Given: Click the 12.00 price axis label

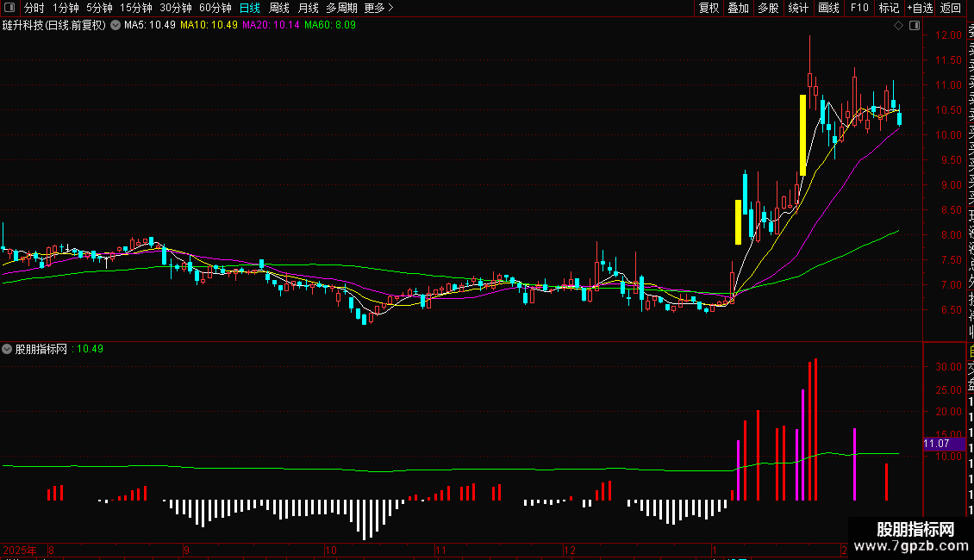Looking at the screenshot, I should point(948,35).
